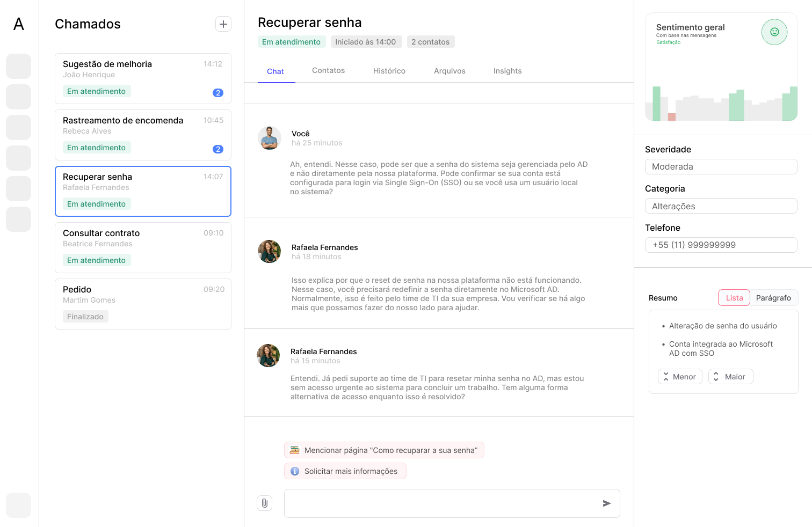Screen dimensions: 812x527
Task: View the Histórico tab
Action: point(389,70)
